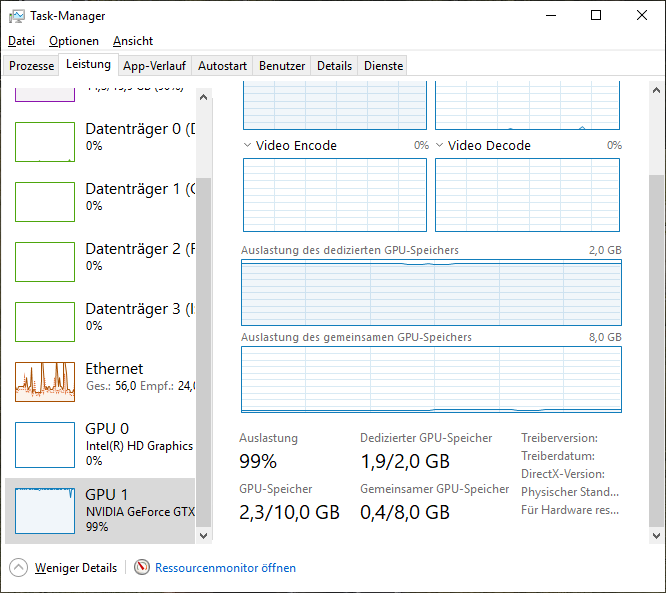The image size is (666, 593).
Task: Close the Task-Manager window
Action: coord(642,15)
